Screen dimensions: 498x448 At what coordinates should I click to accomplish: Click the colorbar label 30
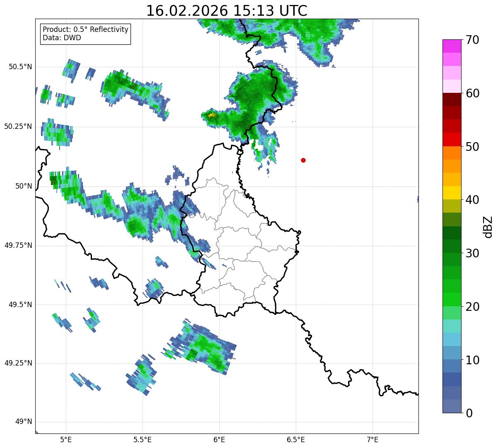pyautogui.click(x=472, y=253)
